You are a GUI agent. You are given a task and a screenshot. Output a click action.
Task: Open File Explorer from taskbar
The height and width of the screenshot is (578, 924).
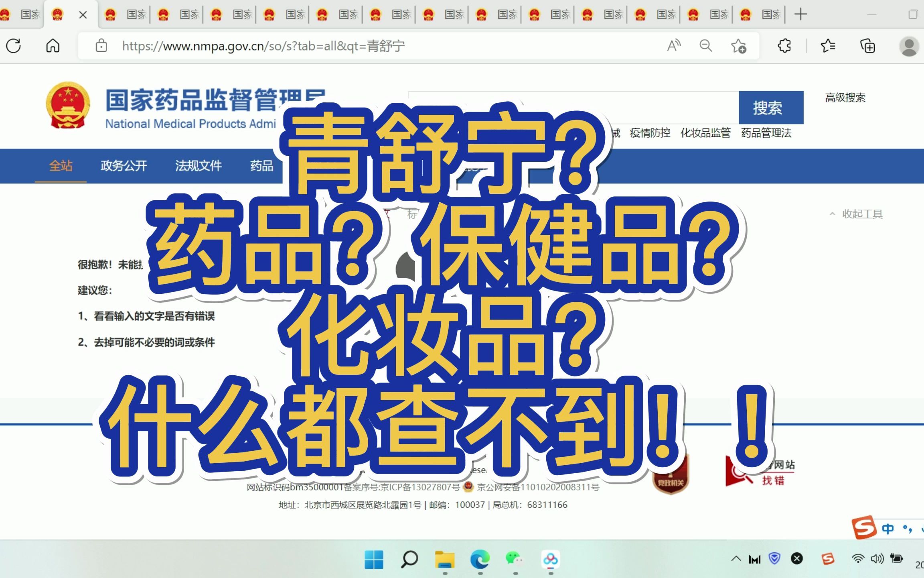point(445,560)
